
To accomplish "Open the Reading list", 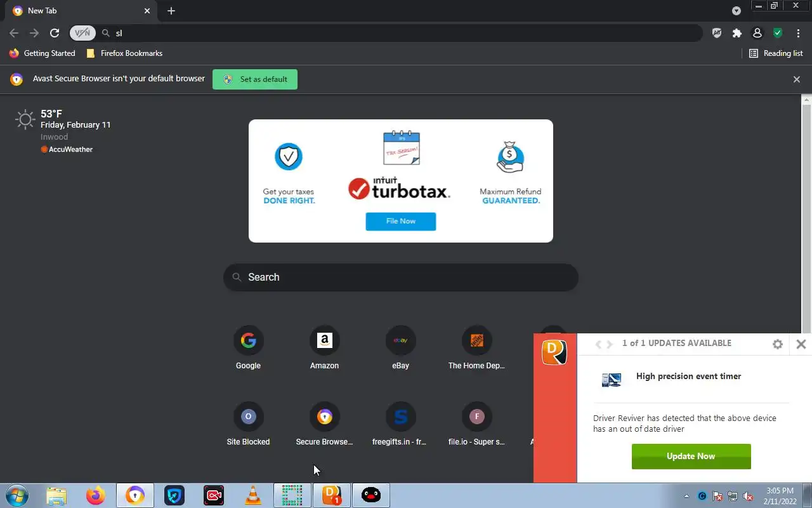I will point(776,53).
